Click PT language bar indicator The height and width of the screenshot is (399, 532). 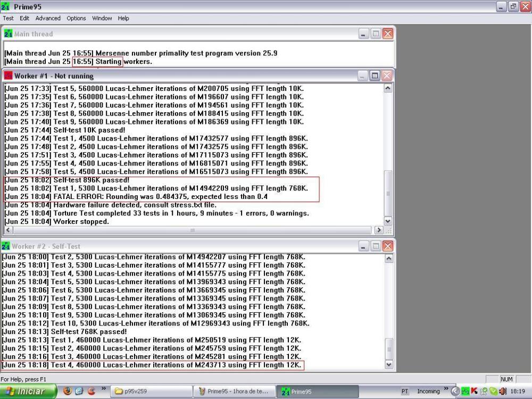point(405,391)
